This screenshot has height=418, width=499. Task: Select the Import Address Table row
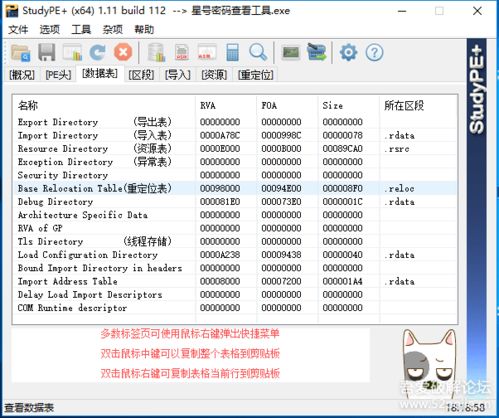pos(235,281)
